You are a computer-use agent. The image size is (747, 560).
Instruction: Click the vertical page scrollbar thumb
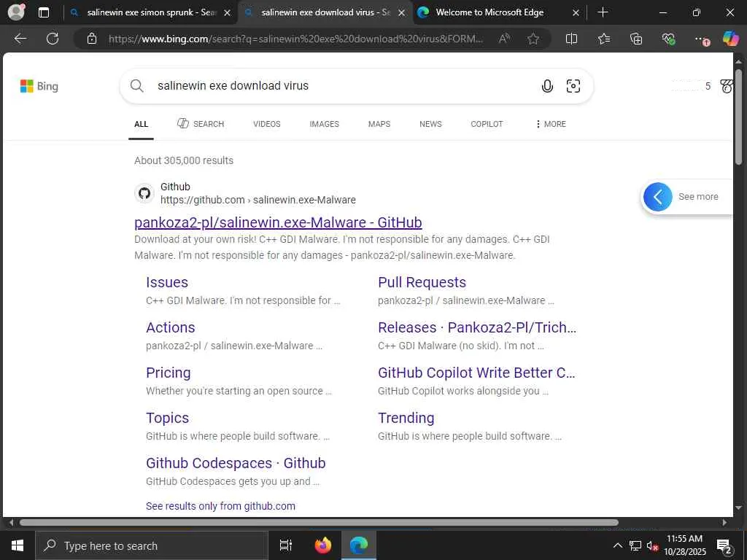click(738, 117)
